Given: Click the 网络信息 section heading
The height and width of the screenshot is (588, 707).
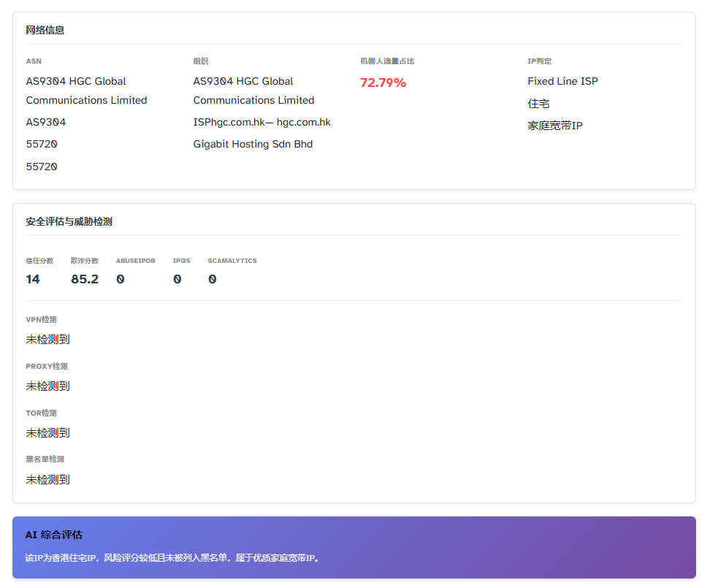Looking at the screenshot, I should point(45,30).
